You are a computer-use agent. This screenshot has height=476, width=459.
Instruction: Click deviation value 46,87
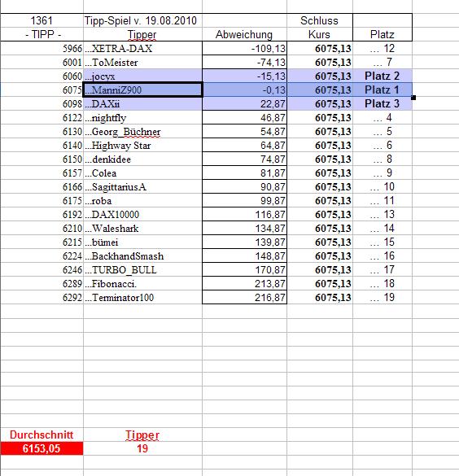244,117
